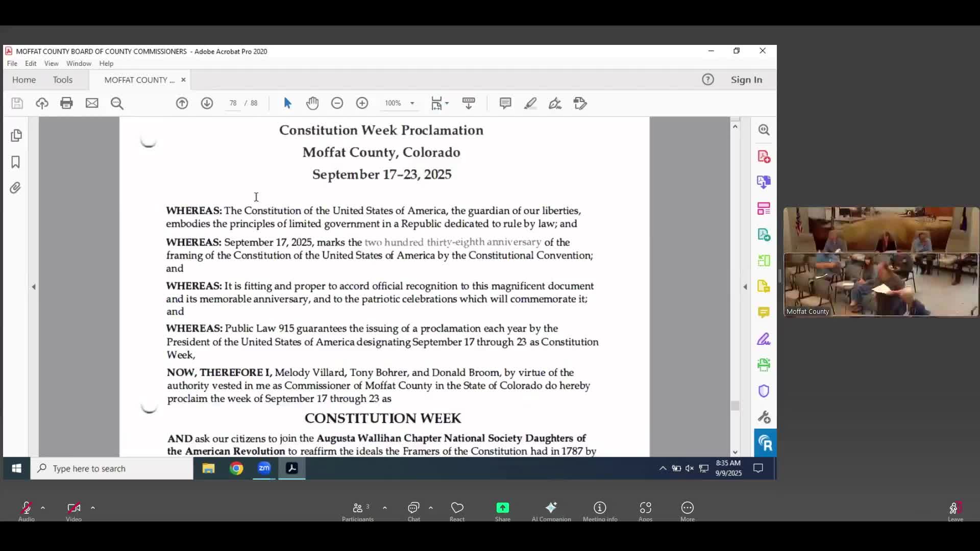Image resolution: width=980 pixels, height=551 pixels.
Task: Click the Print file icon
Action: click(66, 103)
